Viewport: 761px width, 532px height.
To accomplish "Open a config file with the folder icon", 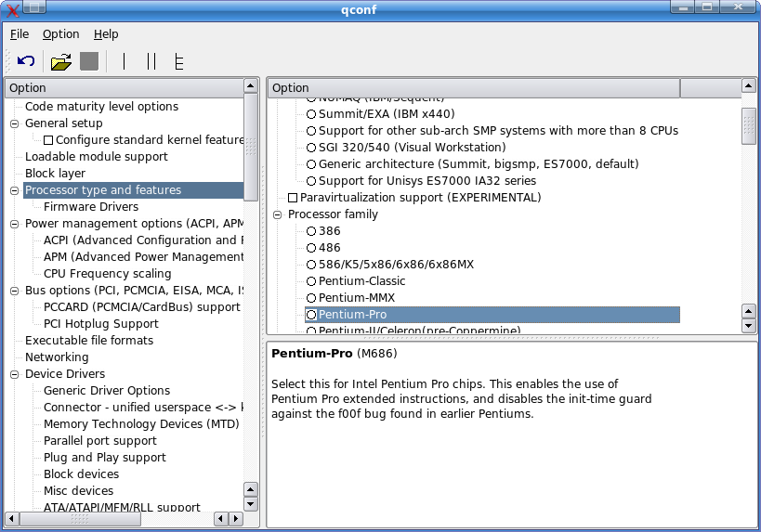I will point(61,61).
